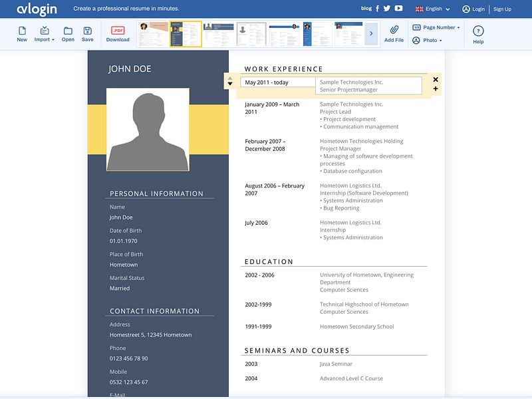
Task: Select the highlighted yellow-bordered template thumbnail
Action: (186, 34)
